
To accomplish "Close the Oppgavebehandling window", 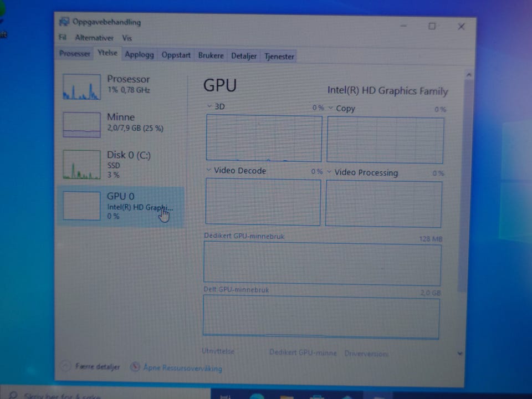I will click(461, 27).
